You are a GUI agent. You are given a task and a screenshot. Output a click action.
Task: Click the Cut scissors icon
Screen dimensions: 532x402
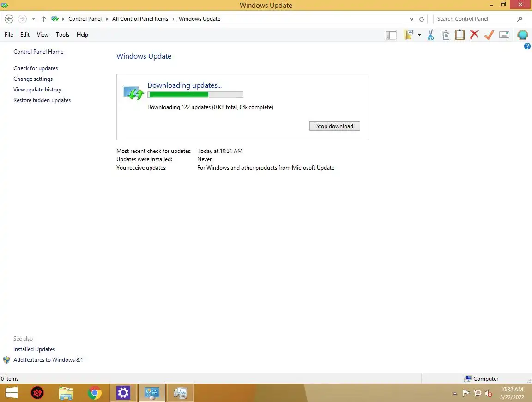point(430,35)
